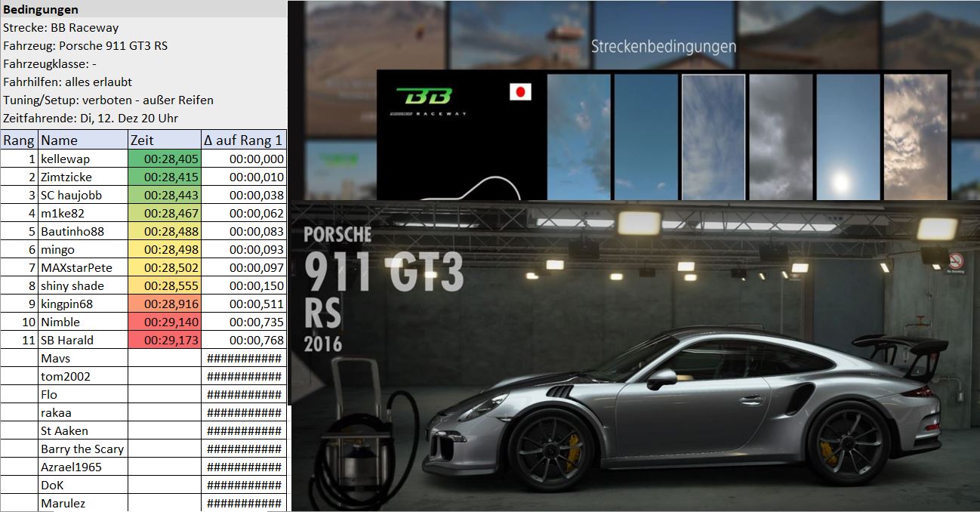Click the time cell 00:28,415
Image resolution: width=980 pixels, height=512 pixels.
165,177
